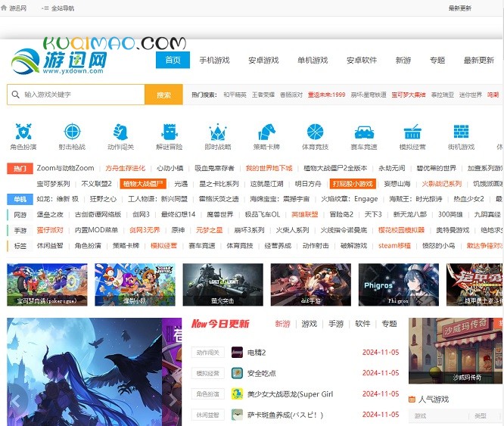Open 手机游戏 in the main navigation
The image size is (504, 426).
click(x=214, y=60)
